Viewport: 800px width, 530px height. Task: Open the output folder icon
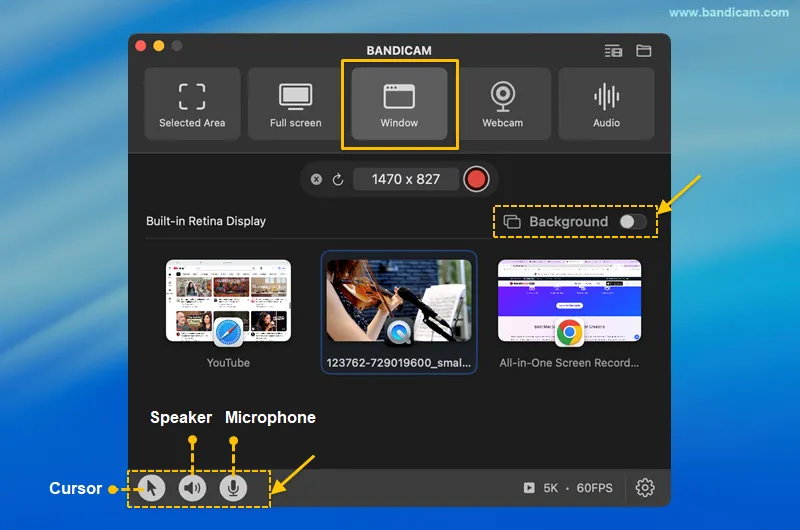coord(644,51)
